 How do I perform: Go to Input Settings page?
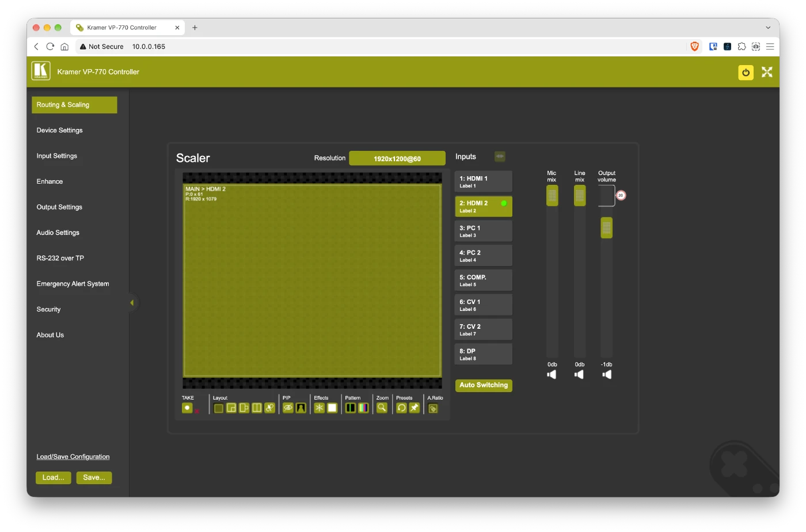tap(56, 156)
